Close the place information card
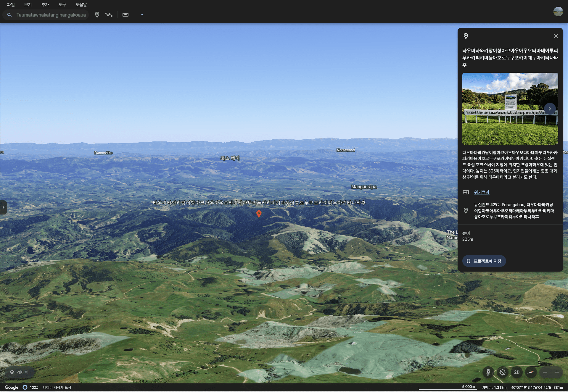 [x=556, y=36]
